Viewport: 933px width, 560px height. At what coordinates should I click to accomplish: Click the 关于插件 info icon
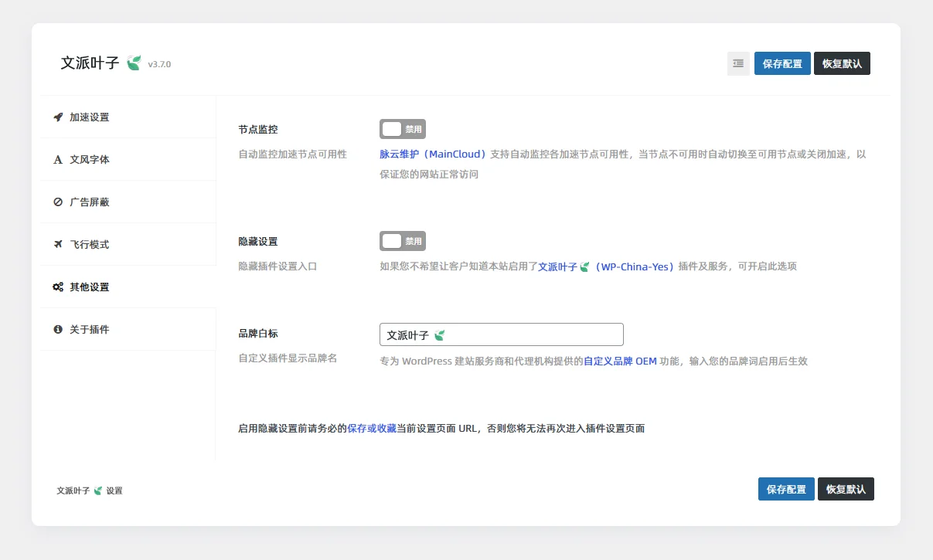(58, 328)
